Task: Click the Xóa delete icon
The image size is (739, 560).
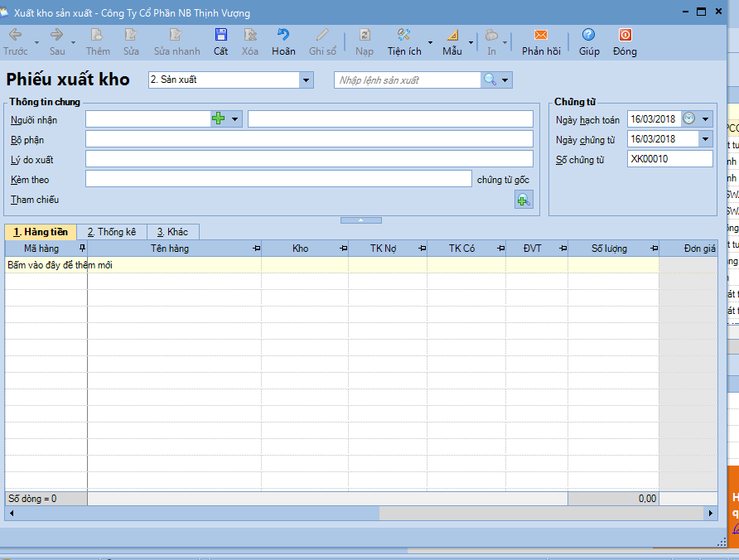Action: tap(250, 35)
